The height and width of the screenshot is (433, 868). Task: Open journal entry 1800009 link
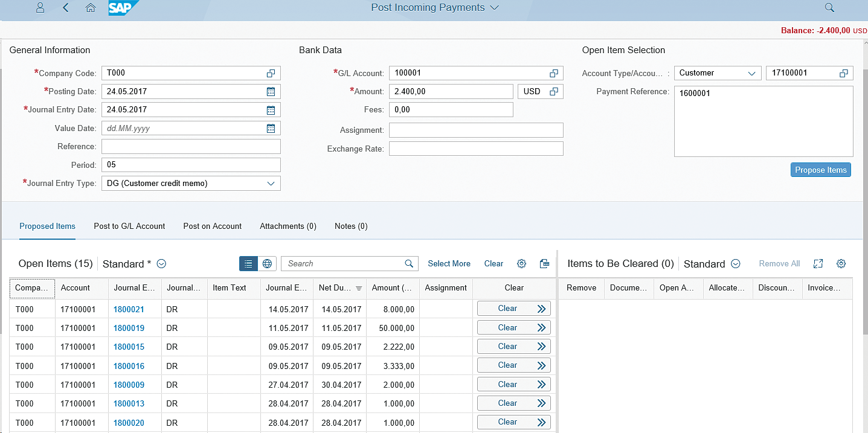tap(129, 385)
